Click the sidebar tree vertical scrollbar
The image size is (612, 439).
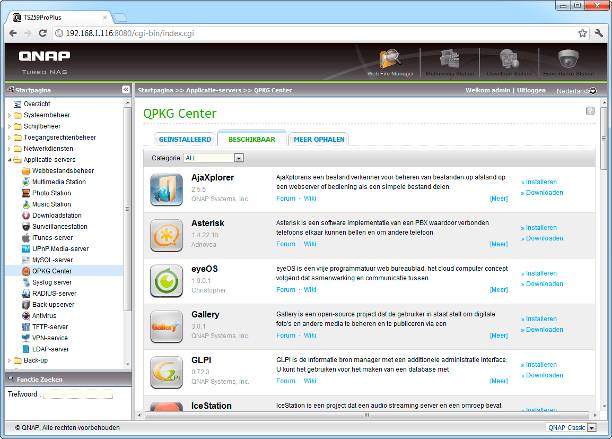tap(127, 209)
